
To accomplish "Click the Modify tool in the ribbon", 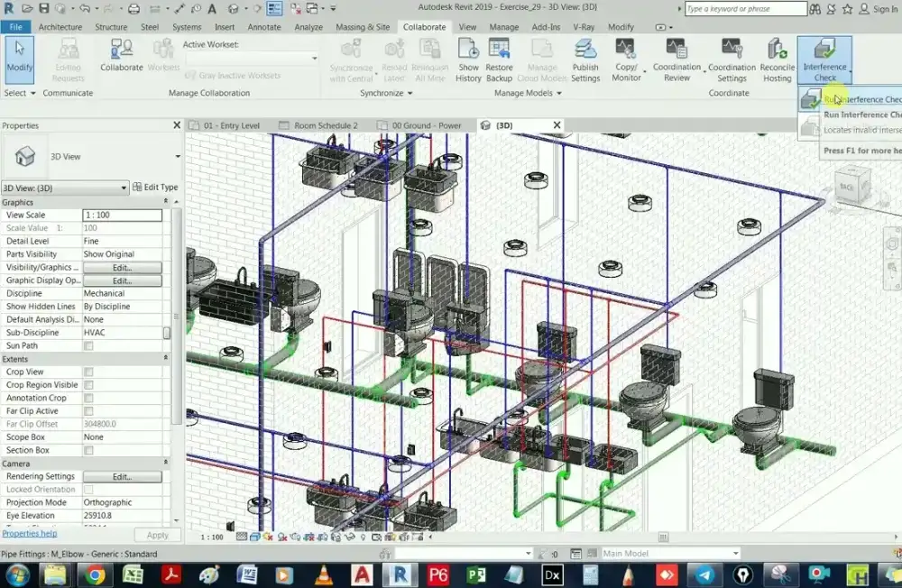I will (x=20, y=58).
